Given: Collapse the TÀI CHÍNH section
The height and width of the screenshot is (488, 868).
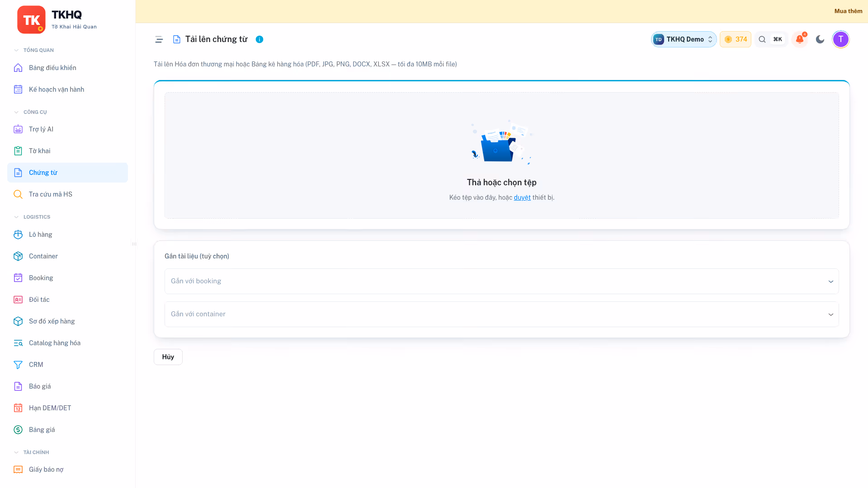Looking at the screenshot, I should coord(32,452).
